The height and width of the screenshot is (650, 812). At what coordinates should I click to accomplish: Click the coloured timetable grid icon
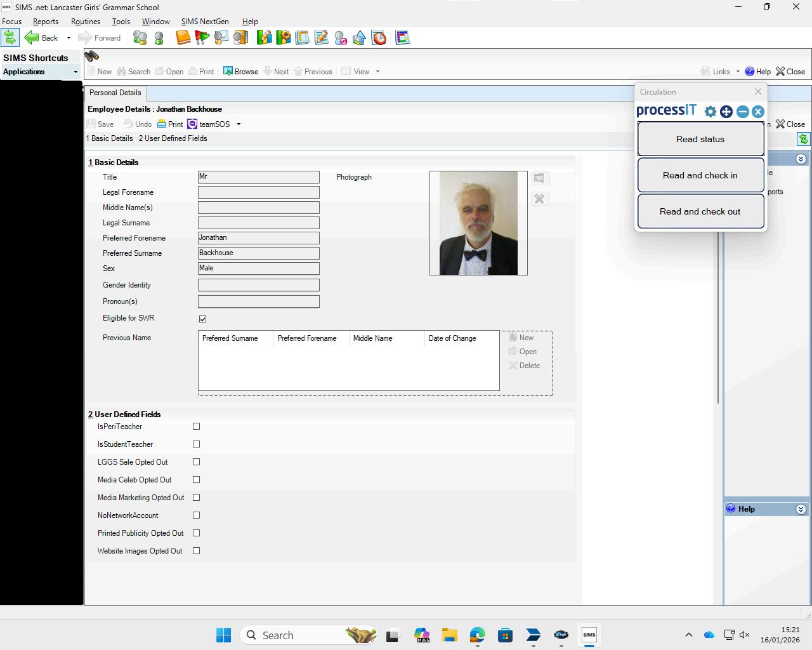[402, 38]
